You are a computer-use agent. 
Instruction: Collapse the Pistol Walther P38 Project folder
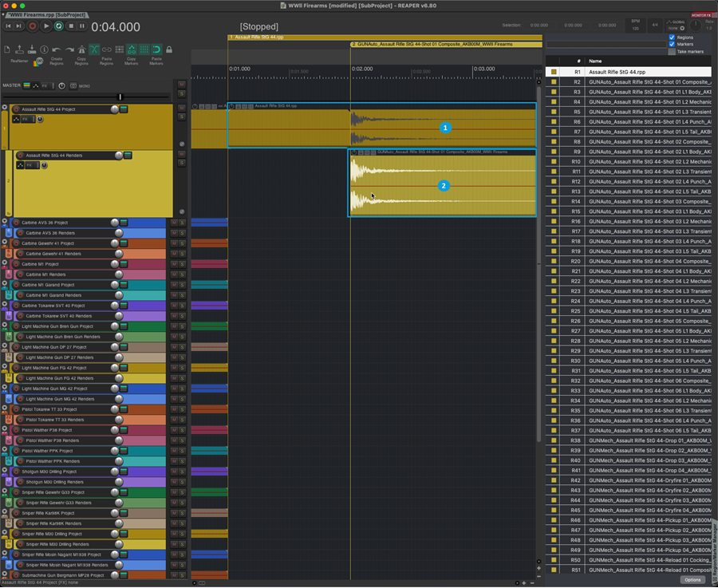(x=5, y=428)
